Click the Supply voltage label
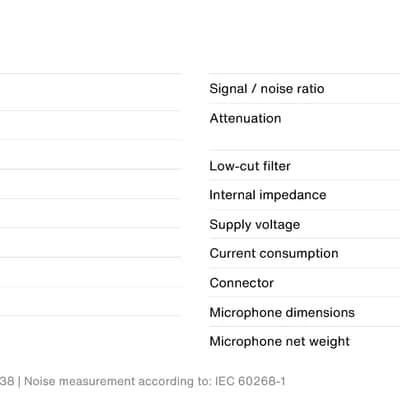The width and height of the screenshot is (400, 400). tap(255, 224)
